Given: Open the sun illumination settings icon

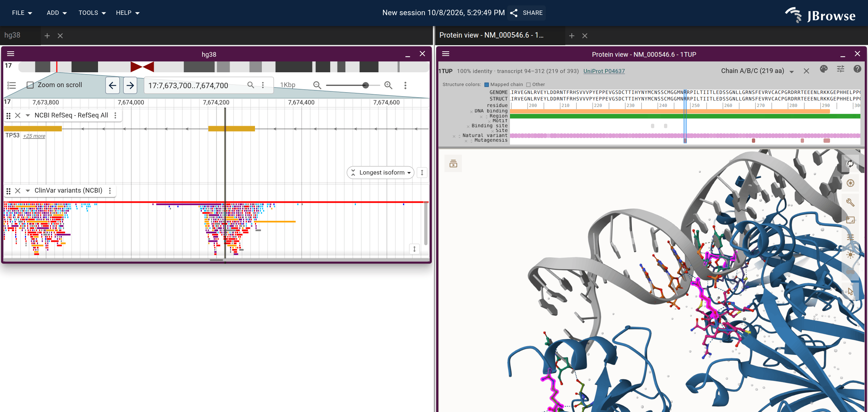Looking at the screenshot, I should 850,255.
